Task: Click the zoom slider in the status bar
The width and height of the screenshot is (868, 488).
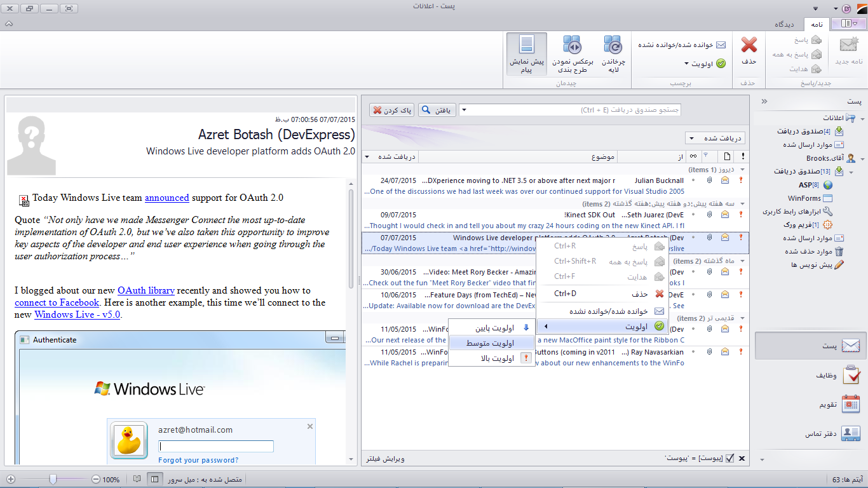Action: click(53, 479)
